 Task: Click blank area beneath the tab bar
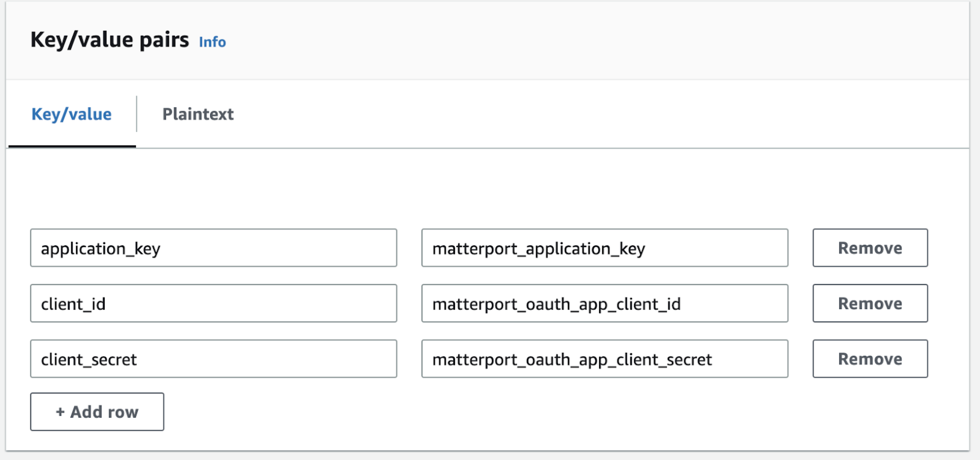(487, 186)
